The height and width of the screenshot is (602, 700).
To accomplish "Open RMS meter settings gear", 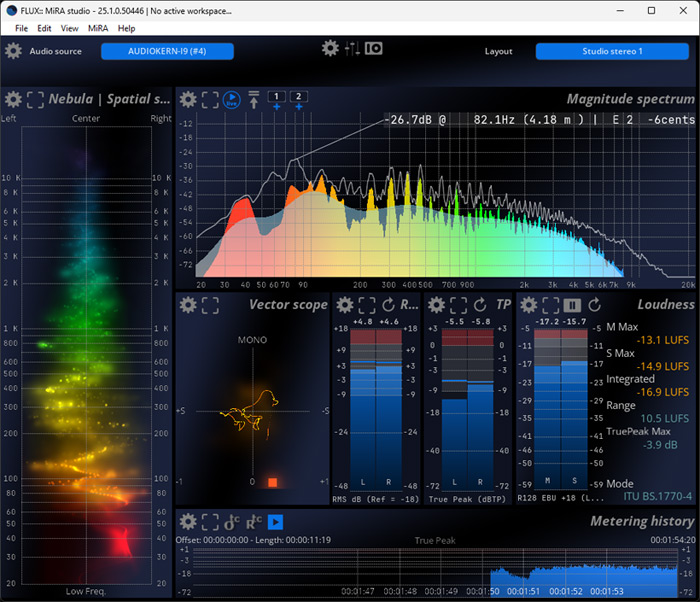I will point(345,305).
